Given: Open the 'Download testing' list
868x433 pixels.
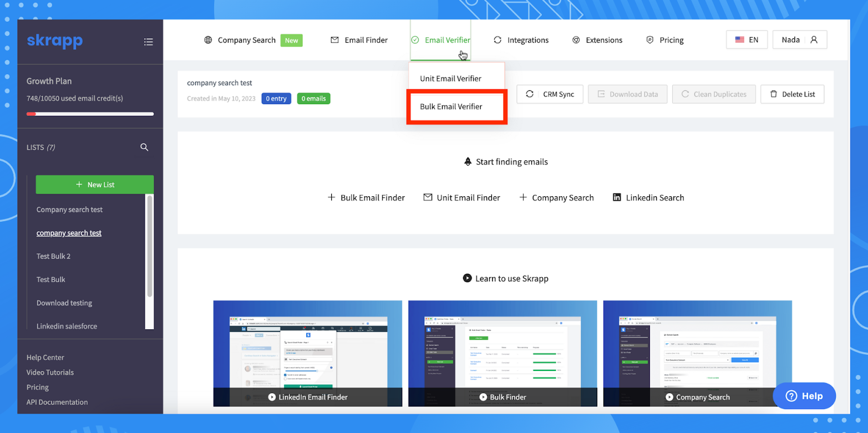Looking at the screenshot, I should point(64,303).
